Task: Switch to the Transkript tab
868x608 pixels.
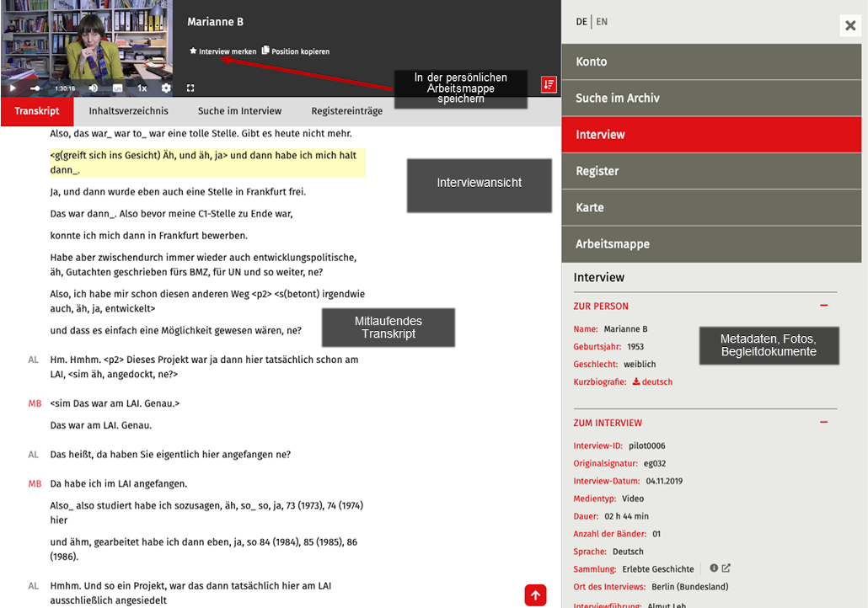Action: tap(37, 111)
